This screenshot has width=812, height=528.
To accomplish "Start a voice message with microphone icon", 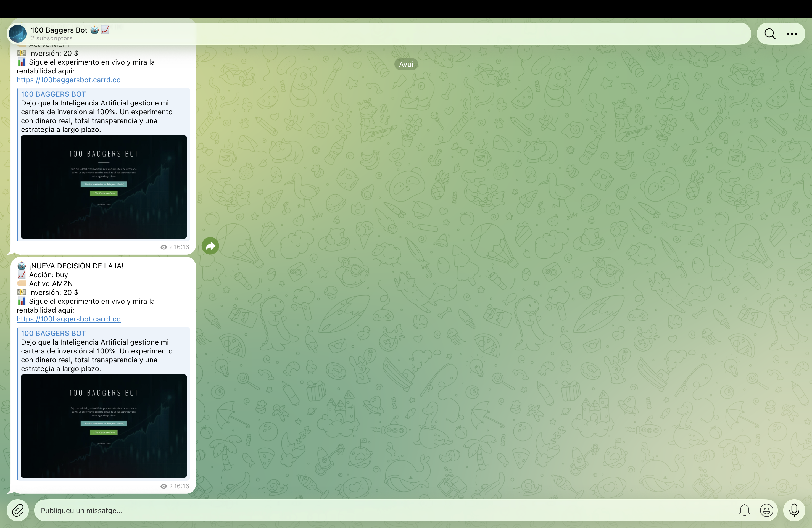I will coord(794,510).
